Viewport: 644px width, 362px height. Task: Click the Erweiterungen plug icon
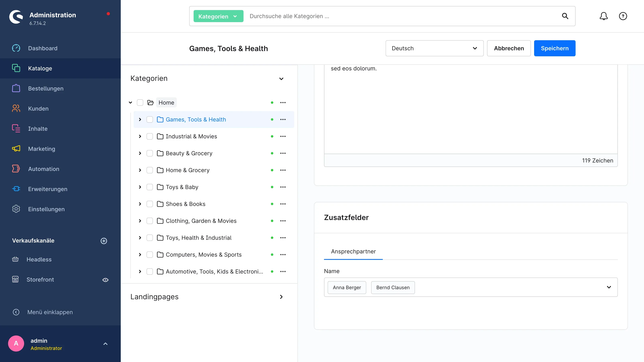16,189
